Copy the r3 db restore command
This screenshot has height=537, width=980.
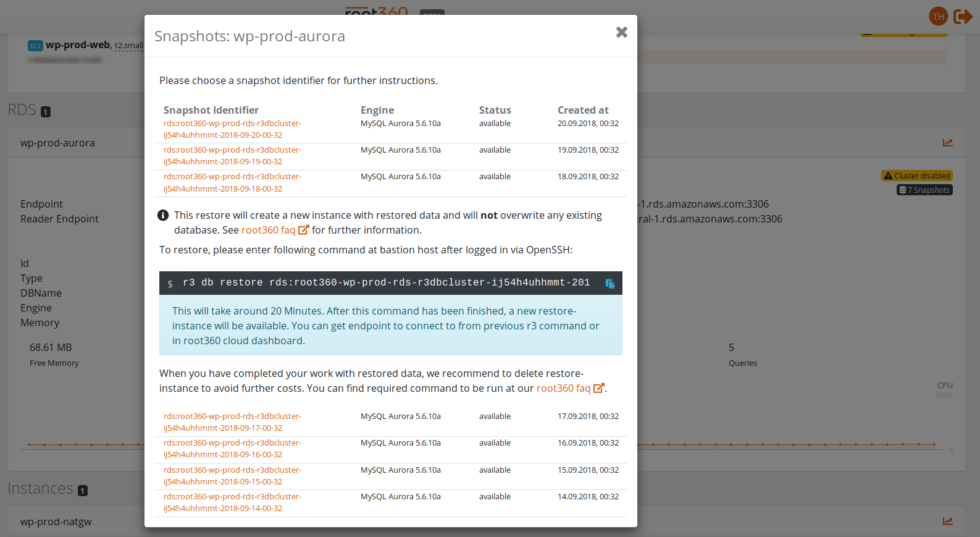click(610, 283)
